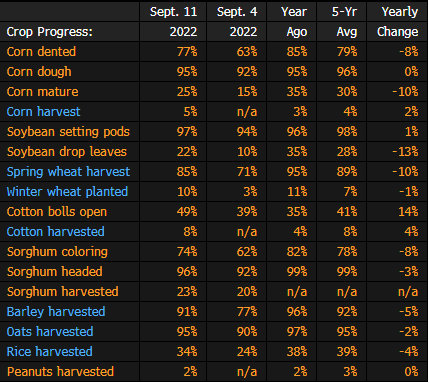This screenshot has height=383, width=429.
Task: Click the 5-Yr Avg column header
Action: 344,22
